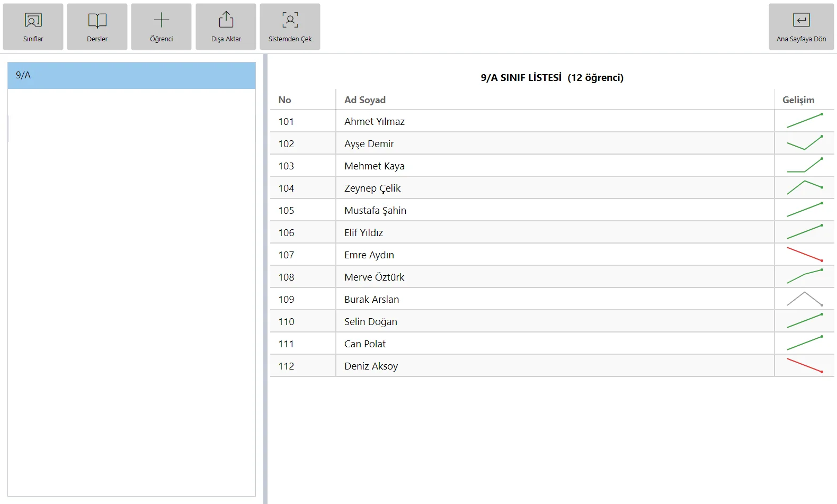Select student Elif Yıldız
The height and width of the screenshot is (504, 837).
click(x=363, y=233)
